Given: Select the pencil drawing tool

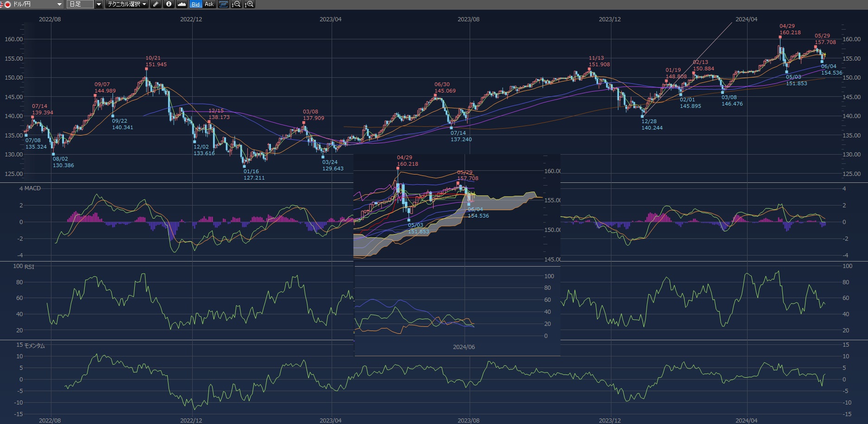Looking at the screenshot, I should click(156, 4).
